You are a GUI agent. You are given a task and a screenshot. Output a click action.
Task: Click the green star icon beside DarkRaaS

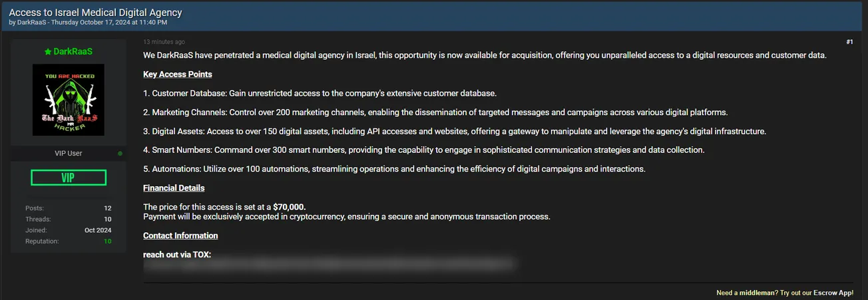(x=47, y=51)
